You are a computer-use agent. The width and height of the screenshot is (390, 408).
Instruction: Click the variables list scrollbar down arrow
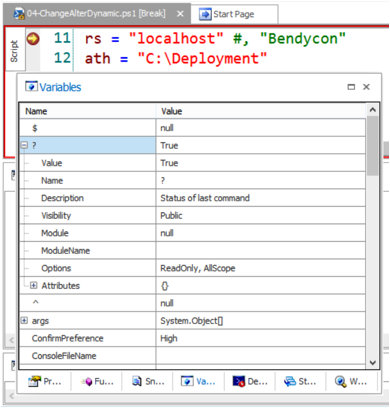click(373, 363)
